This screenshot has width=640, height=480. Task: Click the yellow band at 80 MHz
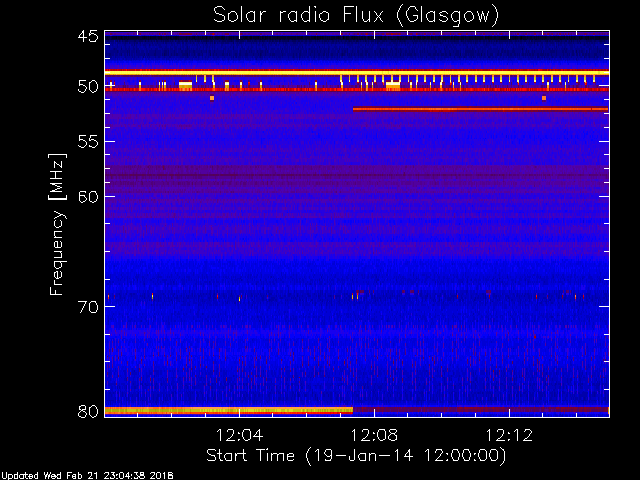[229, 410]
